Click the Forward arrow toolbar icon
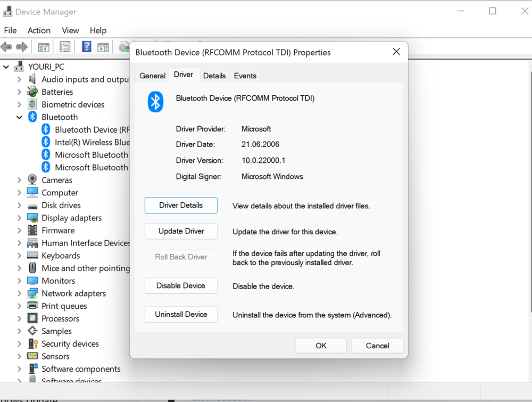Screen dimensions: 532x402 pos(22,47)
